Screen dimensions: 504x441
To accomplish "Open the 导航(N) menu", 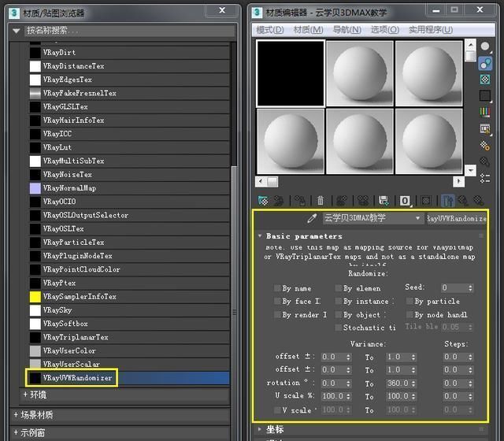I will click(346, 30).
